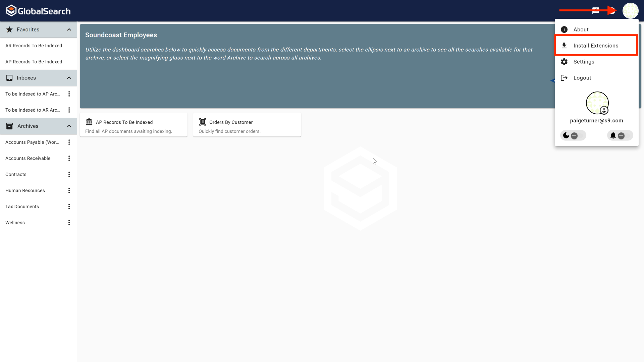Open the feedback chat icon in header

(596, 10)
